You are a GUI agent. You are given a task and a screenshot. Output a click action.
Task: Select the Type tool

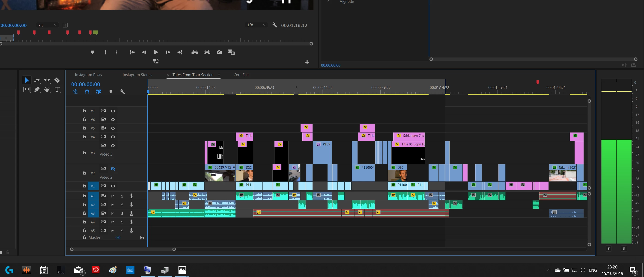click(x=57, y=89)
